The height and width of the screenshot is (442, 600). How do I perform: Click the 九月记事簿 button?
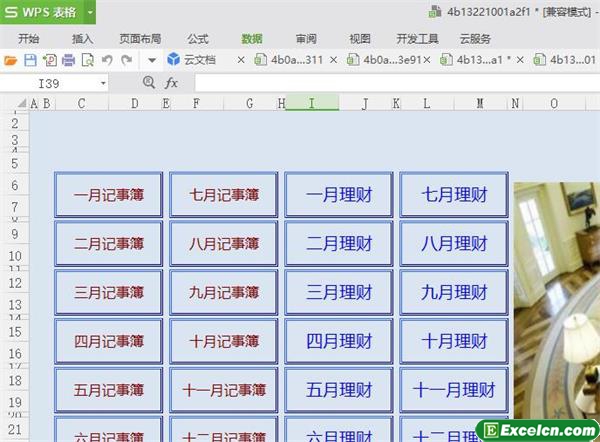pyautogui.click(x=224, y=292)
